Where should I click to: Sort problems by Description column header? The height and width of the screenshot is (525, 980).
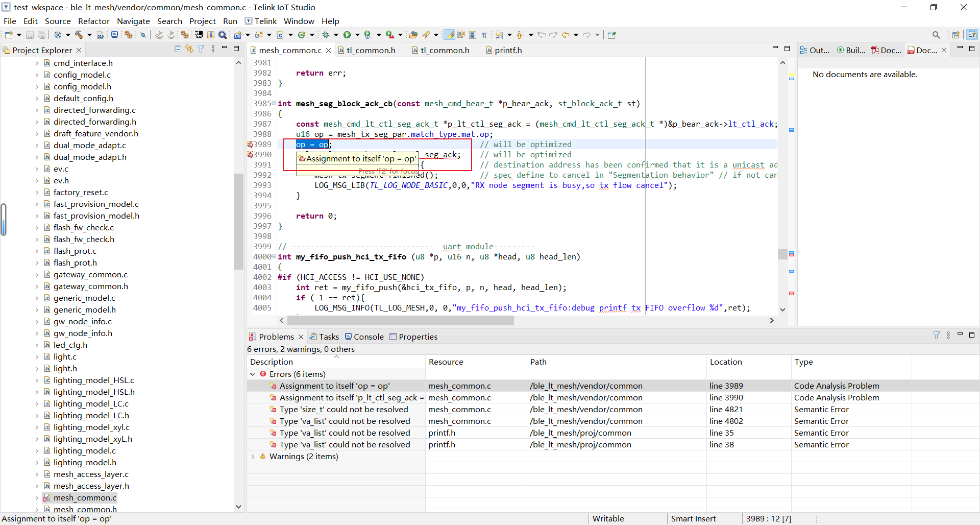[336, 362]
